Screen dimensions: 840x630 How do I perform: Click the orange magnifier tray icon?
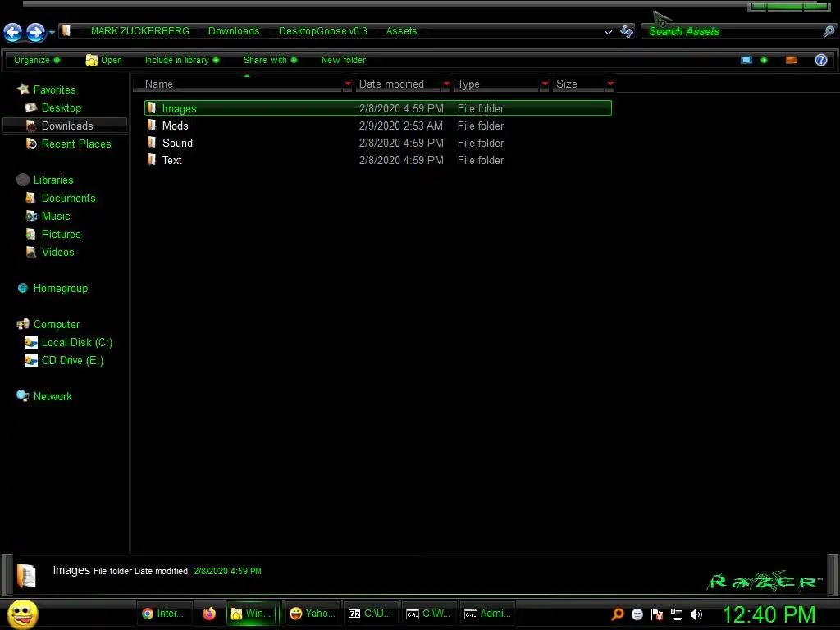click(618, 614)
